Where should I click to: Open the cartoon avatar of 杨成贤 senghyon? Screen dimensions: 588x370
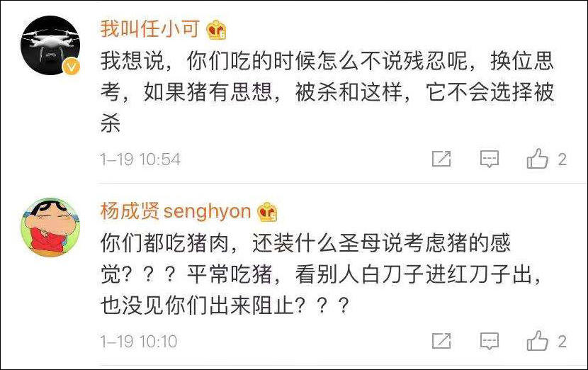tap(49, 227)
